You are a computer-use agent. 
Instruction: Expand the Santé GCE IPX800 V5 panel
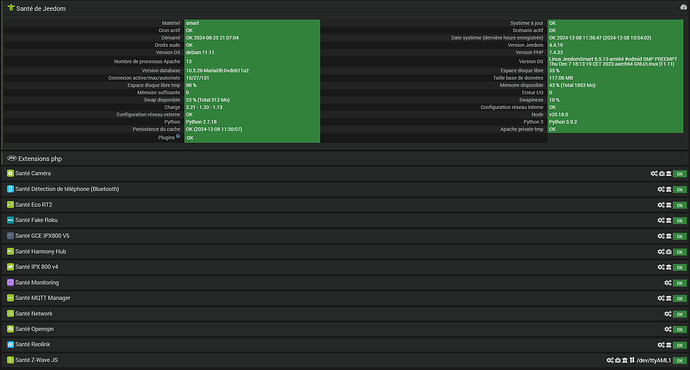tap(42, 236)
